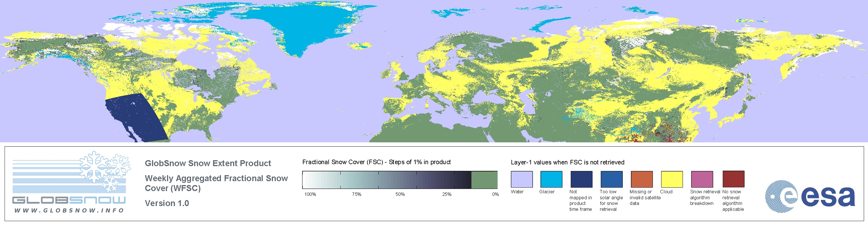Click the 'Cloud' legend label
Screen dimensions: 868x225
[x=666, y=192]
